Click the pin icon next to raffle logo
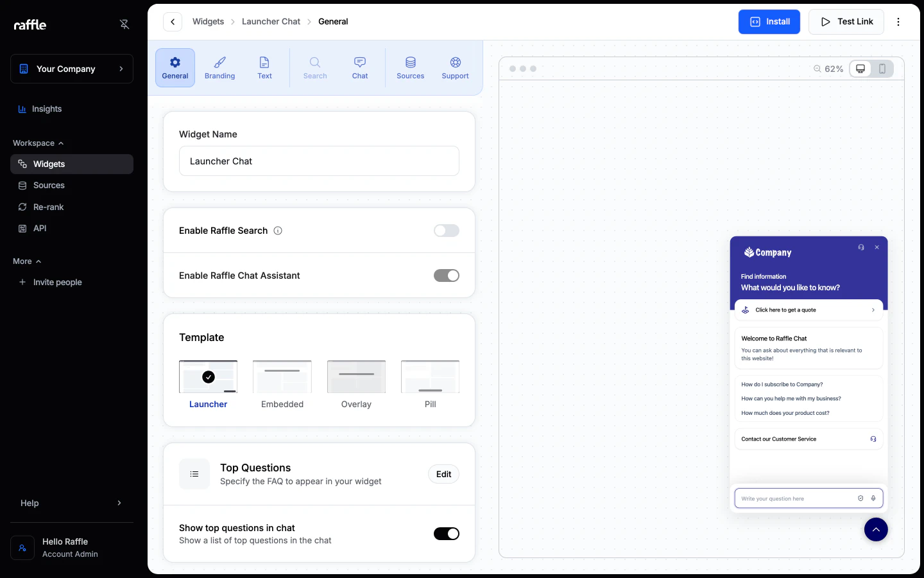The image size is (924, 578). tap(124, 24)
